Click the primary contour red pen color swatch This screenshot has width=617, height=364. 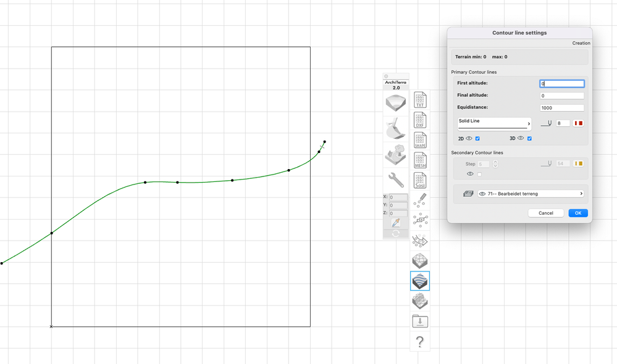pyautogui.click(x=578, y=123)
